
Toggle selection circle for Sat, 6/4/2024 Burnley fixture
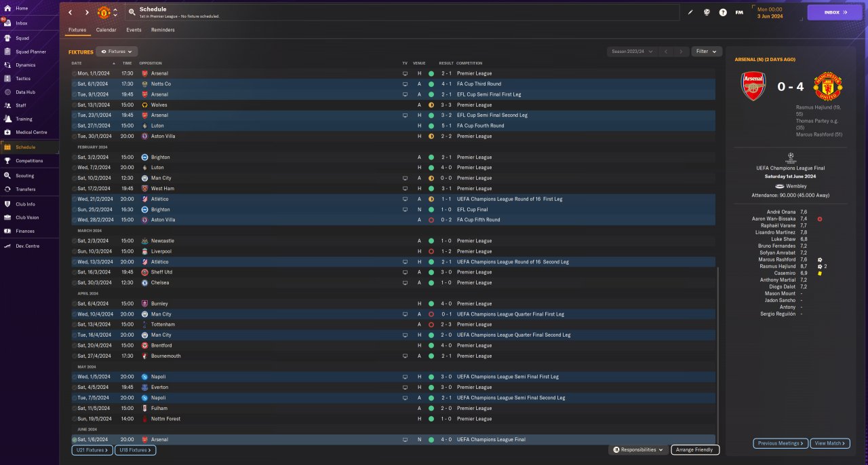pyautogui.click(x=75, y=303)
